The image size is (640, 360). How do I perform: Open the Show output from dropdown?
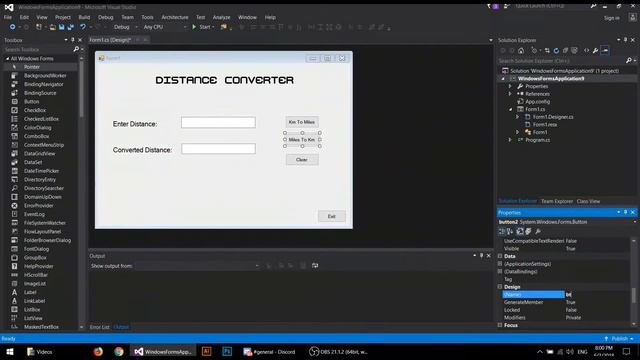257,266
